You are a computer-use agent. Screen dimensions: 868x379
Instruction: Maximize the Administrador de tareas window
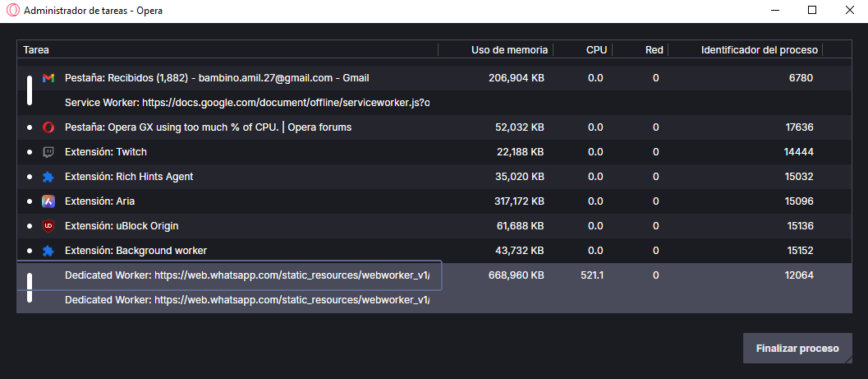(x=812, y=11)
